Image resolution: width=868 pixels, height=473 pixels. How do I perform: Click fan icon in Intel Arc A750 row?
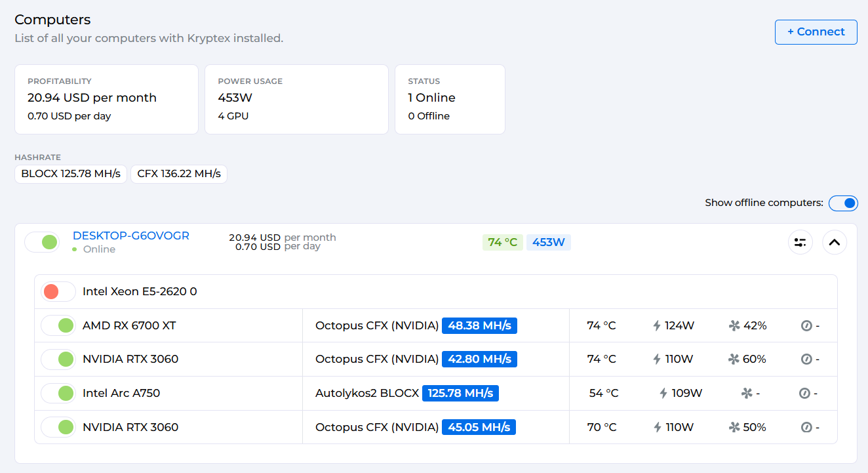click(746, 394)
